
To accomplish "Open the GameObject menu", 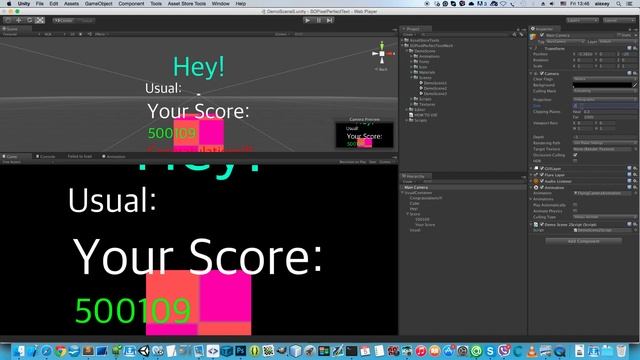I will [x=99, y=4].
